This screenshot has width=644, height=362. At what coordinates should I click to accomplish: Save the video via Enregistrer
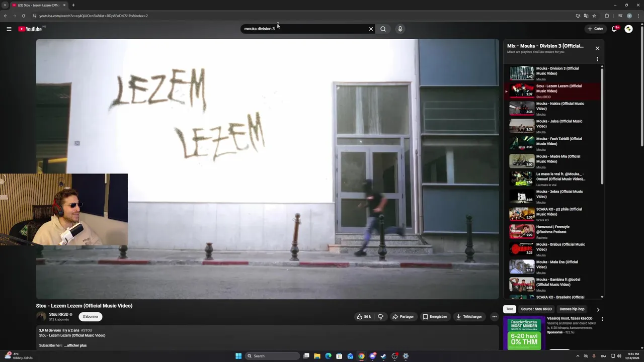tap(435, 317)
